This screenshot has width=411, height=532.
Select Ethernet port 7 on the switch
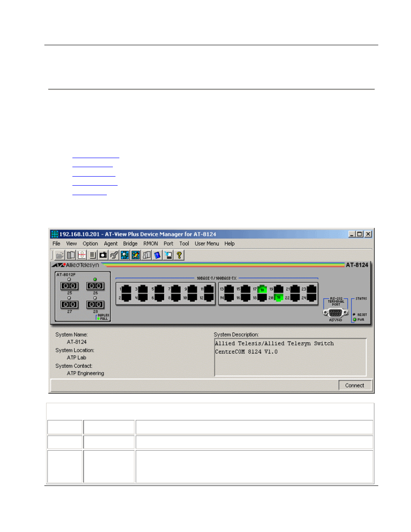pos(176,289)
